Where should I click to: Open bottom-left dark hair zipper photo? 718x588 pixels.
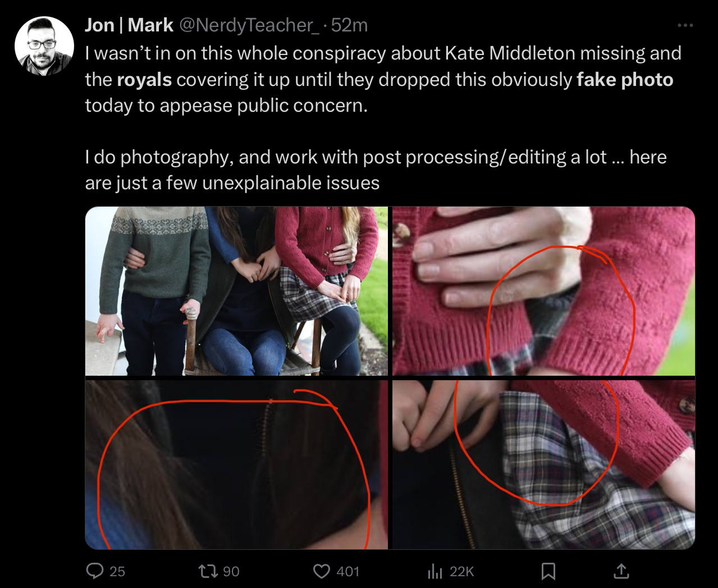pos(236,464)
